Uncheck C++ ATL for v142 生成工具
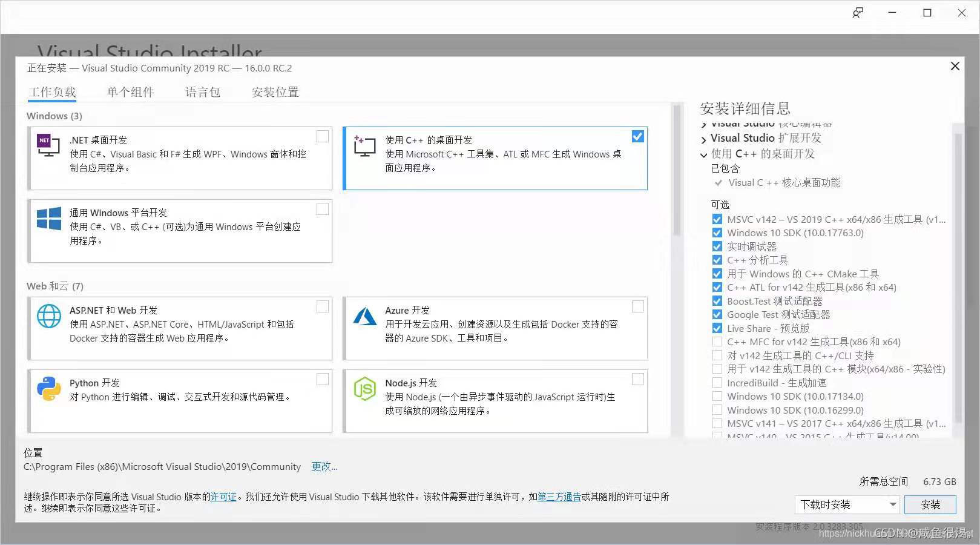The height and width of the screenshot is (545, 980). [717, 287]
